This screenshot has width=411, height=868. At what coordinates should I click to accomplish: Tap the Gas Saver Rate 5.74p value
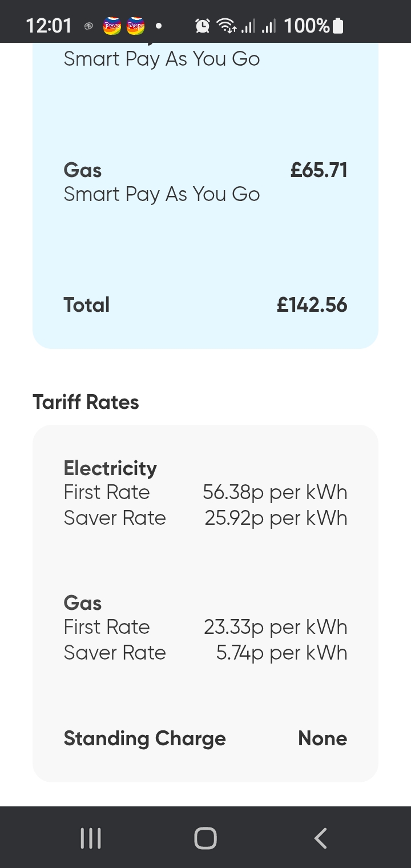(281, 653)
